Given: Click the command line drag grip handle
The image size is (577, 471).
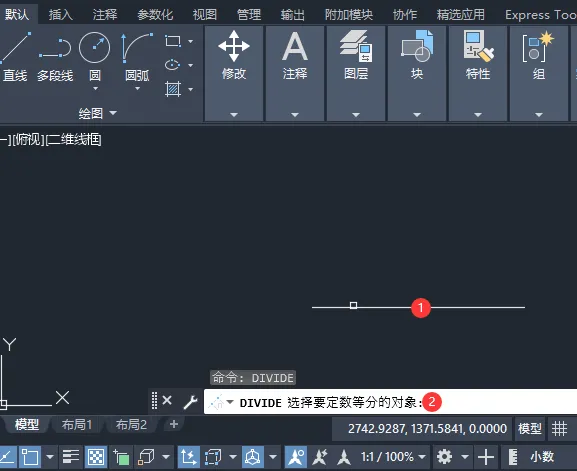Looking at the screenshot, I should (x=154, y=400).
